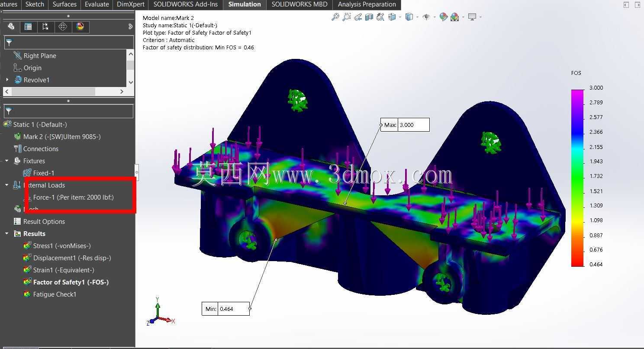This screenshot has height=349, width=644.
Task: Select the Results folder
Action: tap(34, 233)
